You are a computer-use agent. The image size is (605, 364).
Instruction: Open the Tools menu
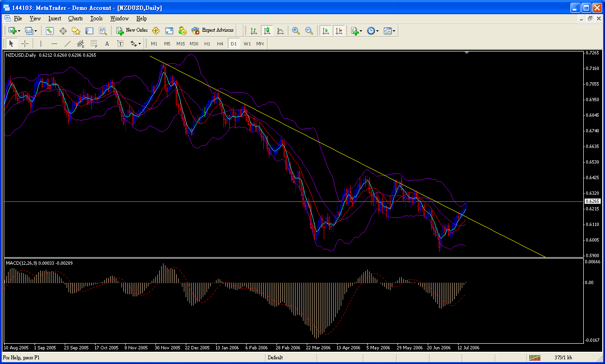pos(96,18)
